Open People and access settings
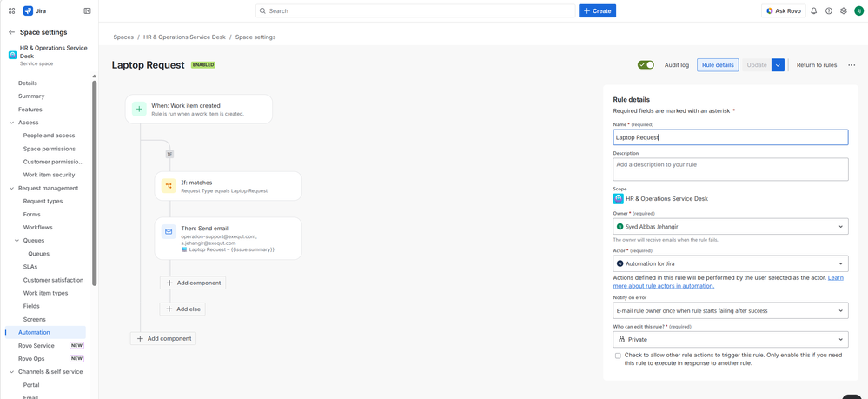Image resolution: width=868 pixels, height=399 pixels. click(49, 136)
